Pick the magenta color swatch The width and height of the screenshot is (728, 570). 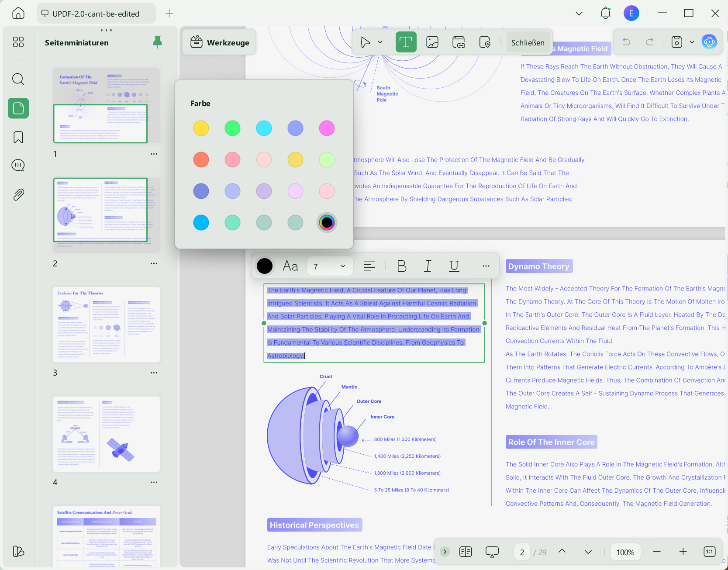click(x=327, y=128)
